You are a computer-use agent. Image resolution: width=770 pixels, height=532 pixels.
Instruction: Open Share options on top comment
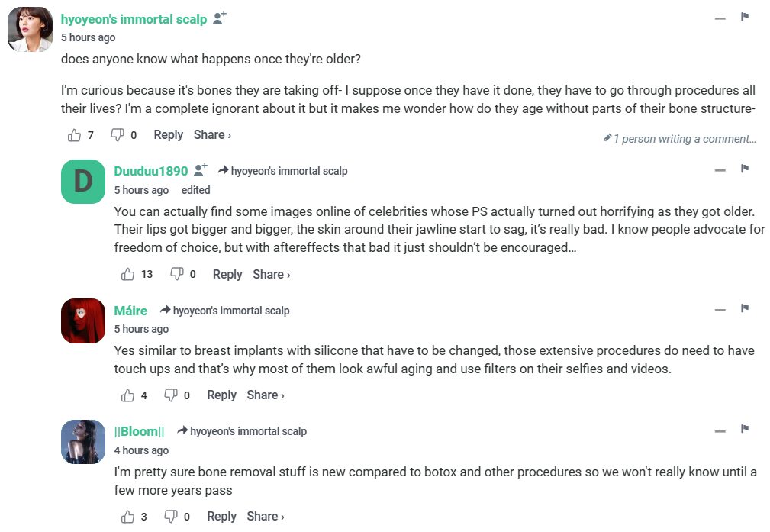pos(212,135)
